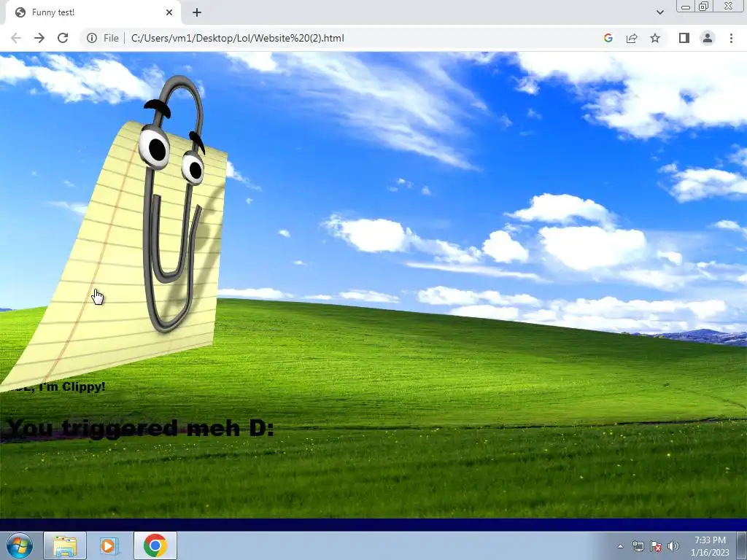This screenshot has height=560, width=747.
Task: Open the Action Center flag icon
Action: click(656, 546)
